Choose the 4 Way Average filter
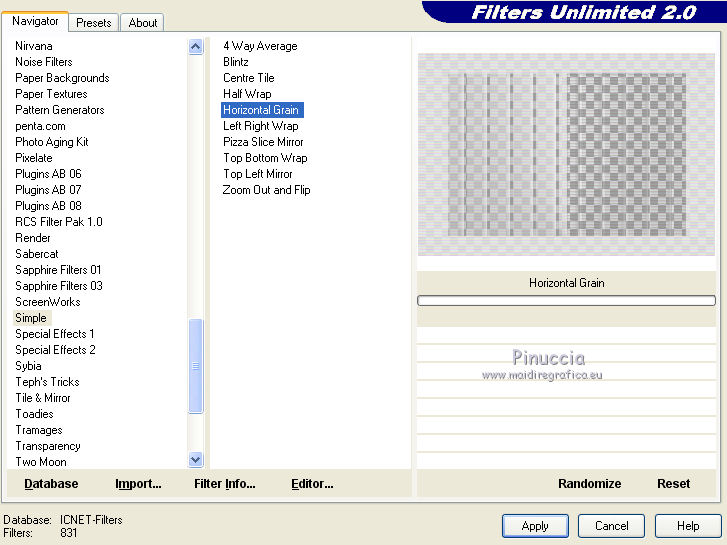Screen dimensions: 727x545 click(260, 46)
